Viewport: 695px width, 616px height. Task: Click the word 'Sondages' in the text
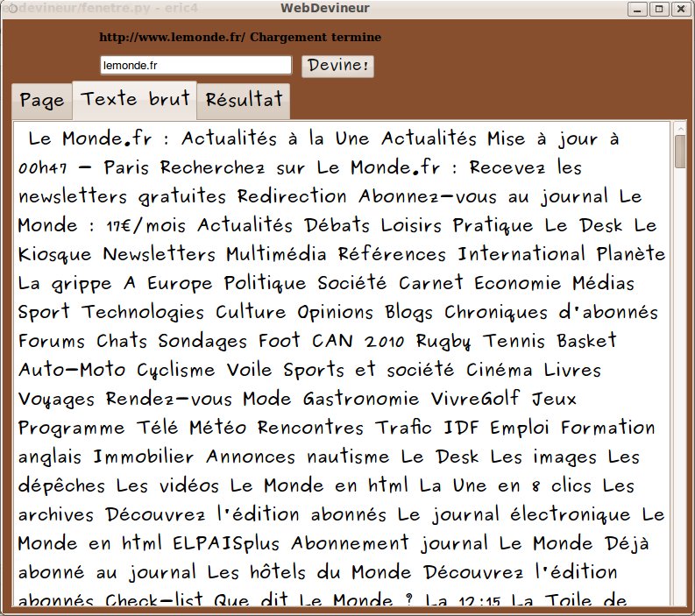[202, 341]
